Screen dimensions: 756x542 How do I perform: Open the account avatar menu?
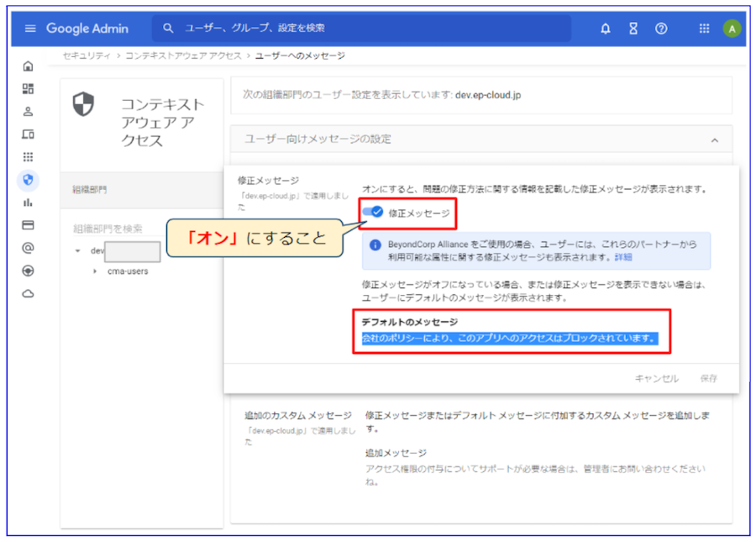[x=732, y=29]
